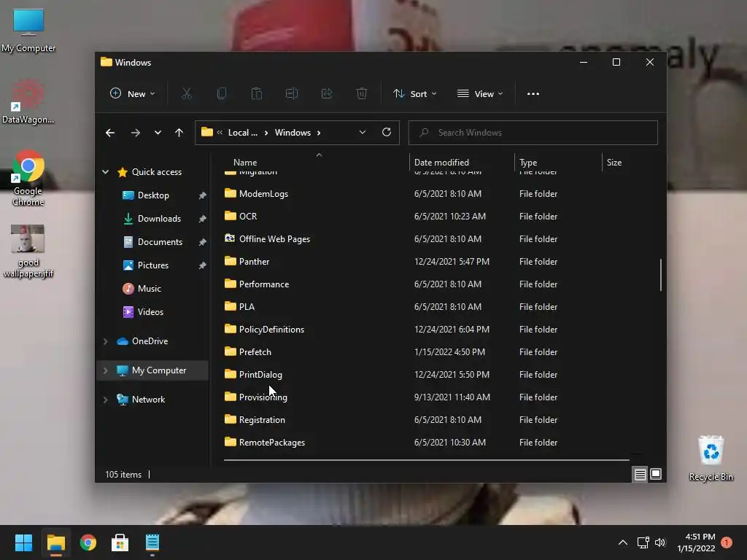Open Music in the navigation pane
The image size is (747, 560).
149,289
